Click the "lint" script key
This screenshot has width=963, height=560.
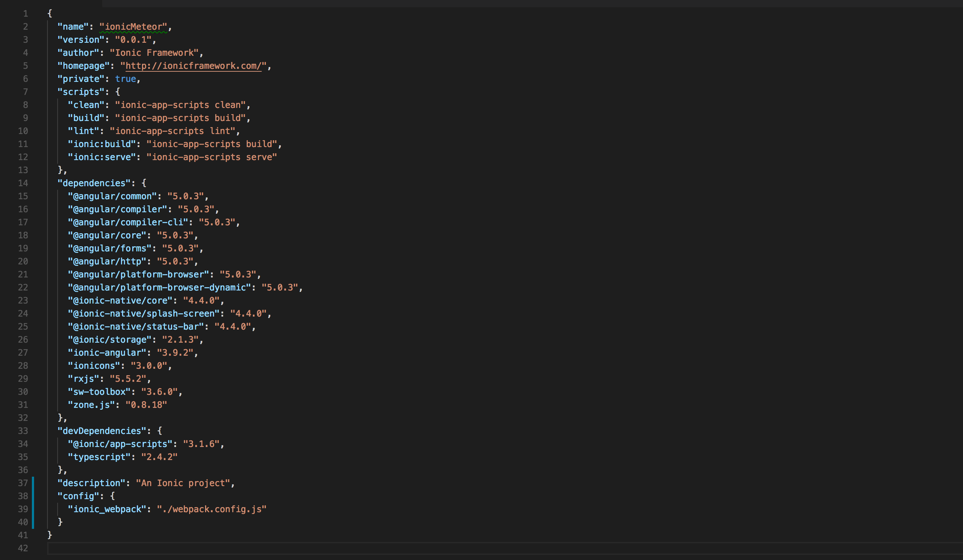pos(84,131)
